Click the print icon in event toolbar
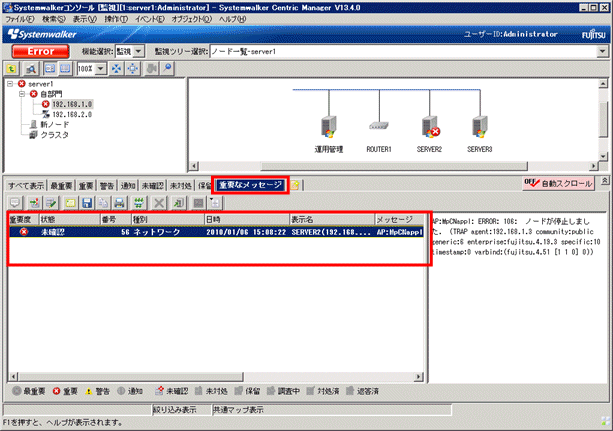The image size is (613, 431). click(x=119, y=203)
